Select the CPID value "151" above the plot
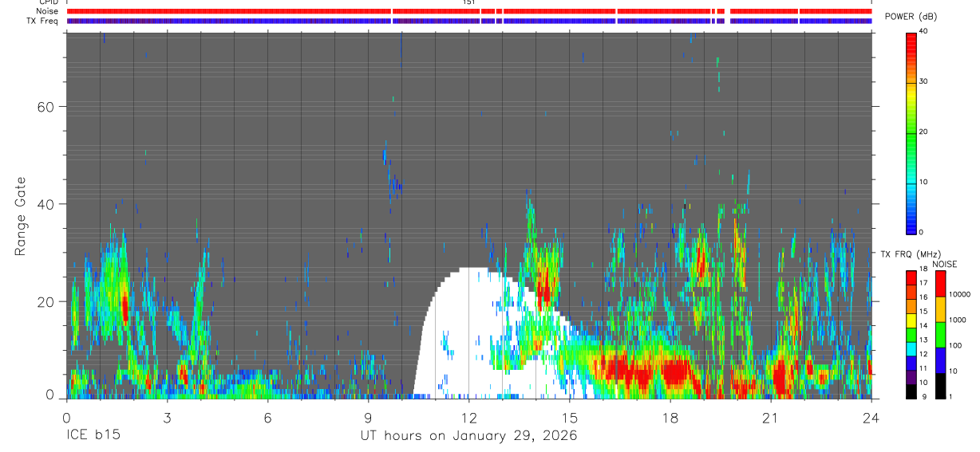The height and width of the screenshot is (452, 980). point(468,2)
